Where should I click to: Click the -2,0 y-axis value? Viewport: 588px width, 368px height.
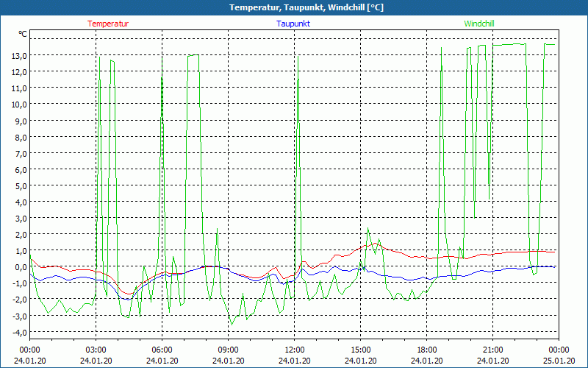coord(21,300)
